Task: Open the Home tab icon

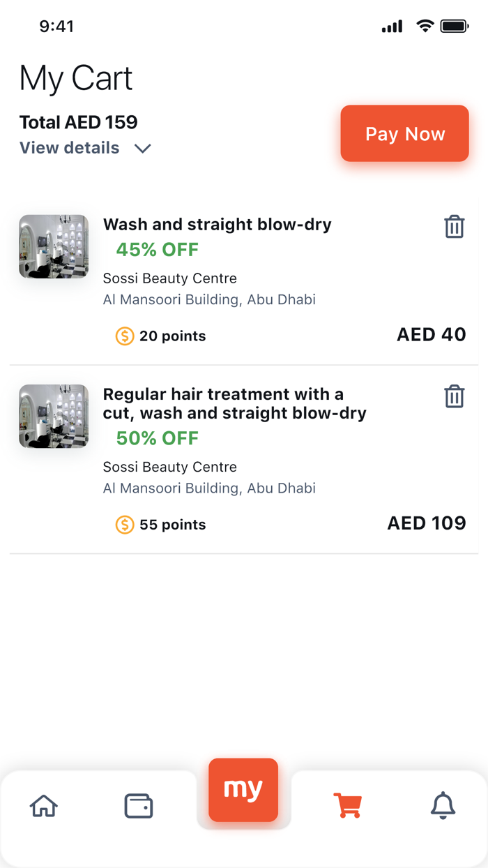Action: coord(44,806)
